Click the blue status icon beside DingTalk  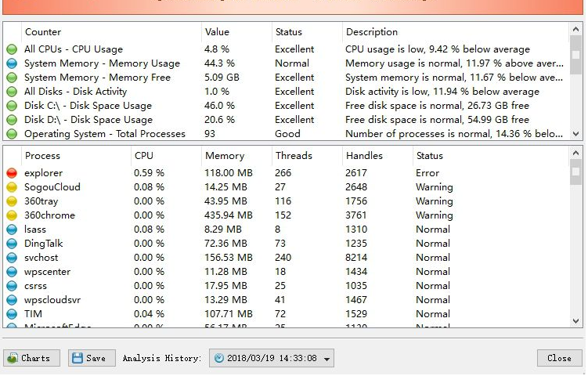point(12,244)
